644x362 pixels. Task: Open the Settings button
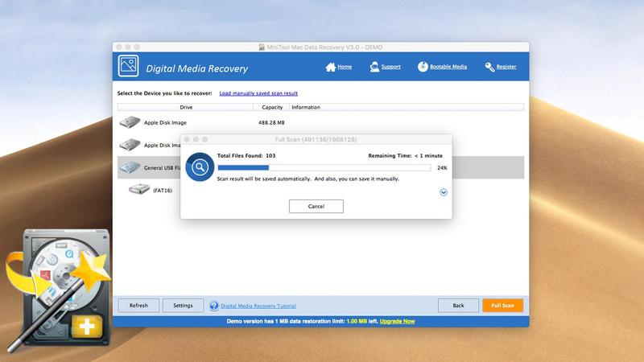coord(183,306)
